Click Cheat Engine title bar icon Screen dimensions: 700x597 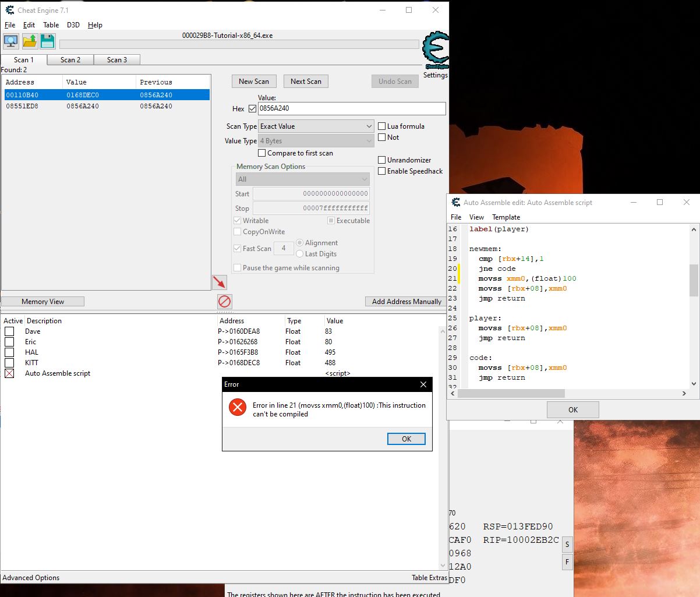pos(9,10)
